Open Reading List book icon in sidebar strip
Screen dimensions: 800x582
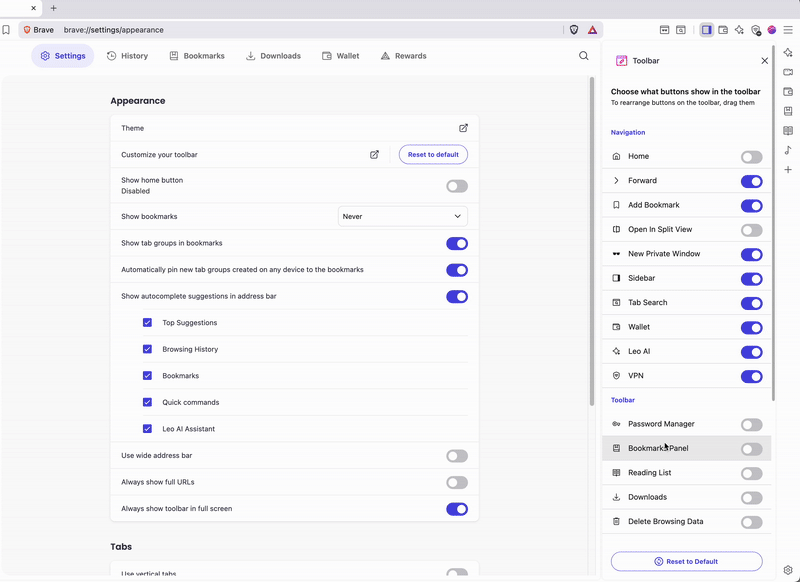[788, 131]
